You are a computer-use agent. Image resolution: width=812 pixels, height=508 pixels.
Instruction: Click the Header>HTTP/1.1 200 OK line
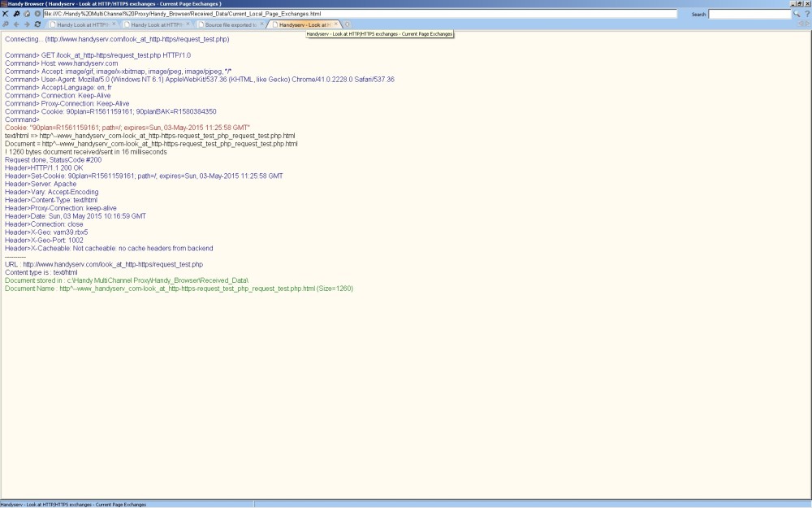pos(44,168)
